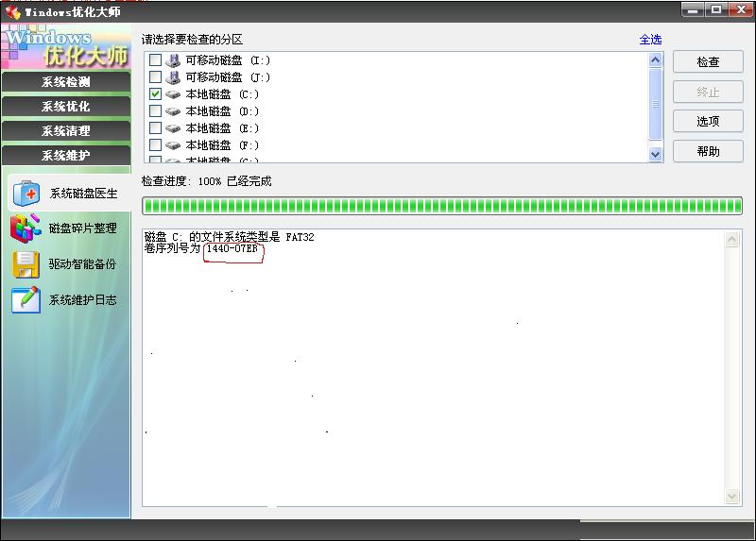756x541 pixels.
Task: Click the Windows优化大师 logo banner
Action: click(x=66, y=46)
